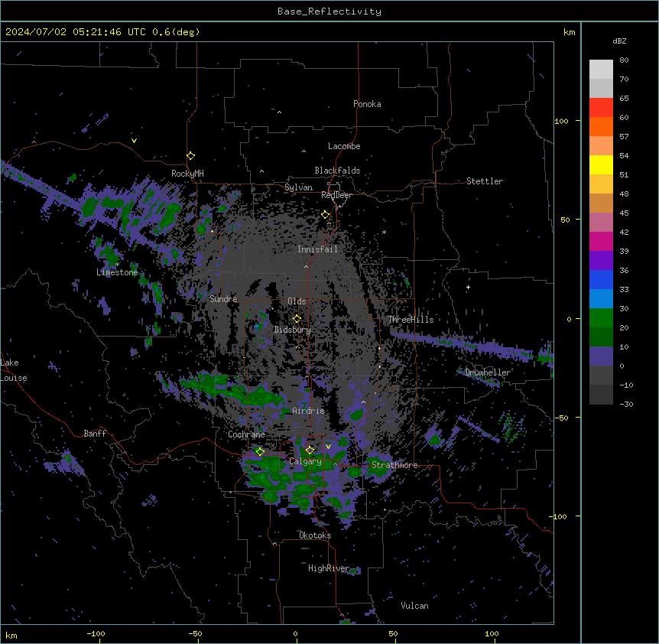Click the Base_Reflectivity title text
659x644 pixels.
click(329, 11)
